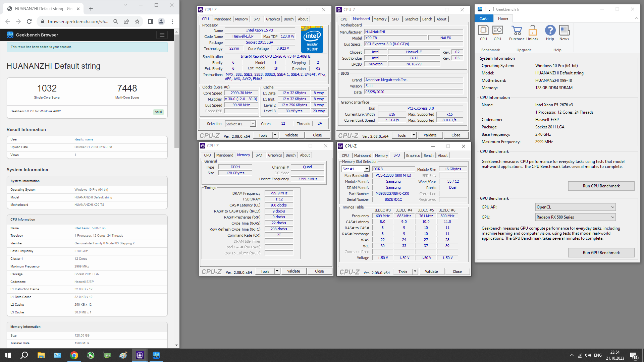Click Chrome icon in taskbar
The height and width of the screenshot is (362, 644).
tap(74, 355)
